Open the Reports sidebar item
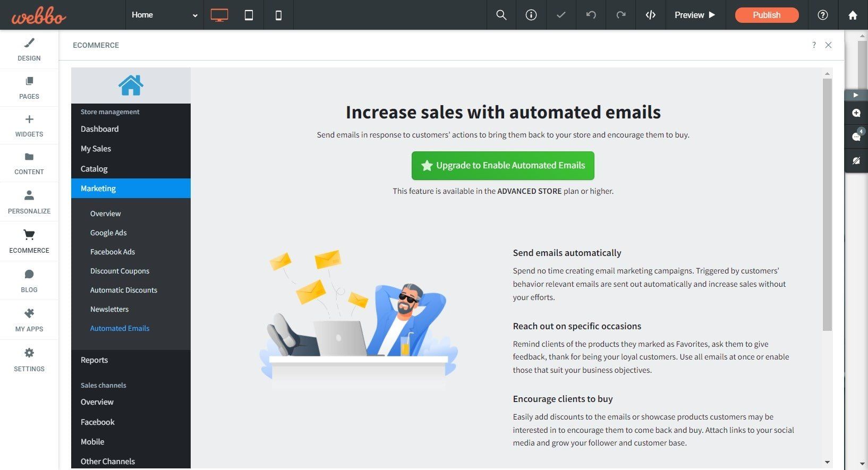Viewport: 868px width, 470px height. [94, 360]
